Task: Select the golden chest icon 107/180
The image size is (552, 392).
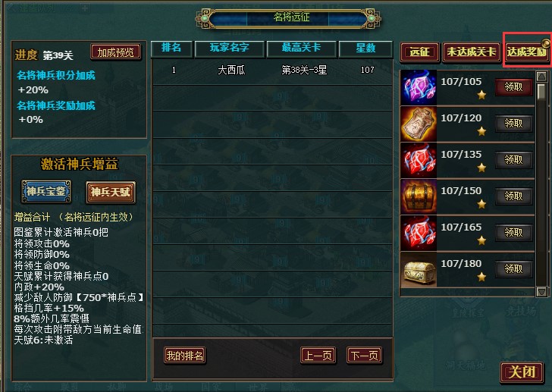Action: [419, 269]
